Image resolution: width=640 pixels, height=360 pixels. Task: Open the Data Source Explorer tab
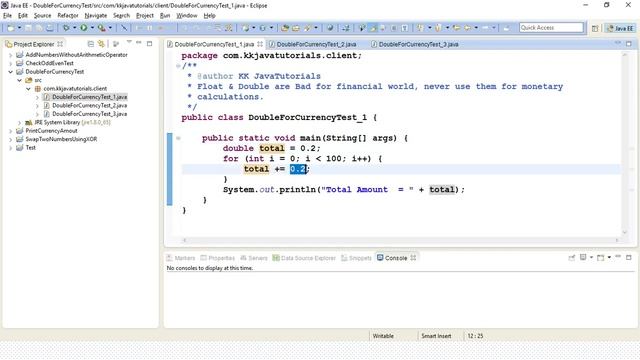(304, 258)
